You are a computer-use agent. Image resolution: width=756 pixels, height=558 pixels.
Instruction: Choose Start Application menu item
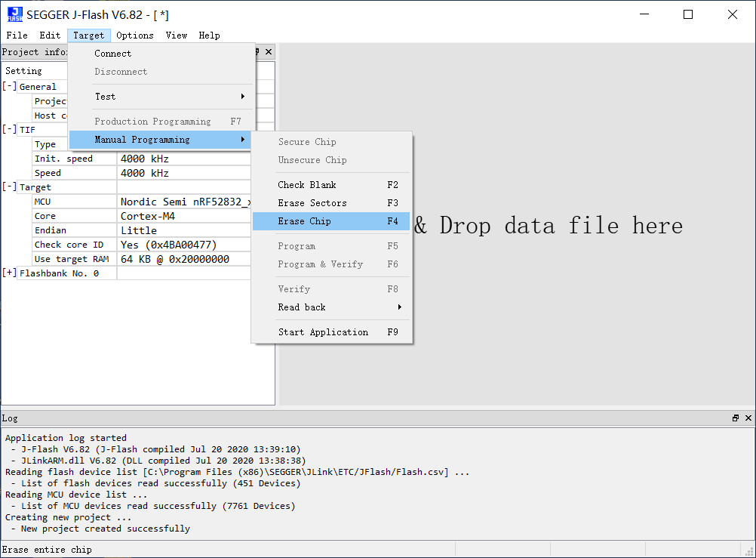(331, 332)
